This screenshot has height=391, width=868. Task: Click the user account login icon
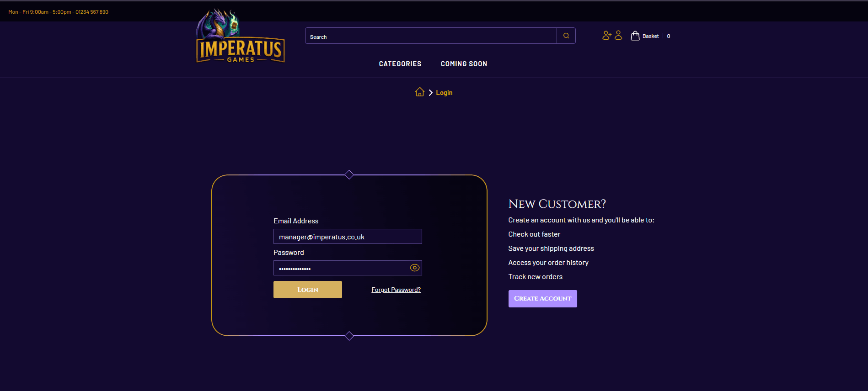point(618,35)
